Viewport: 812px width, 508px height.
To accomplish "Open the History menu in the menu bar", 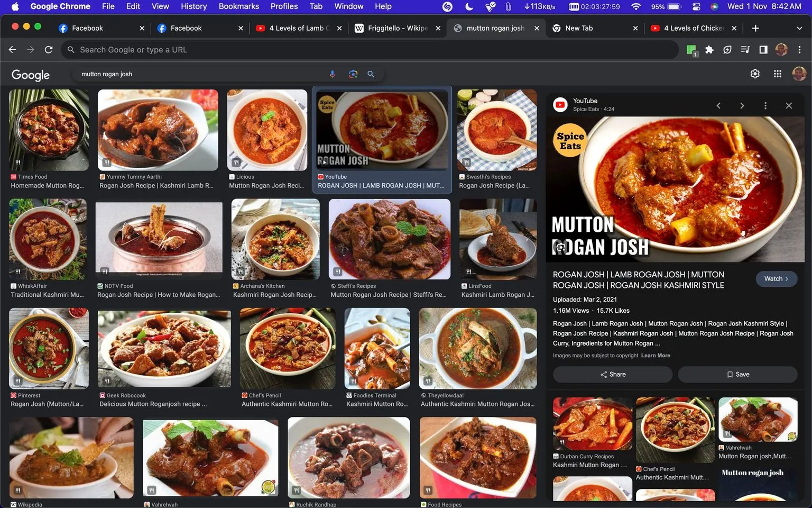I will [193, 6].
